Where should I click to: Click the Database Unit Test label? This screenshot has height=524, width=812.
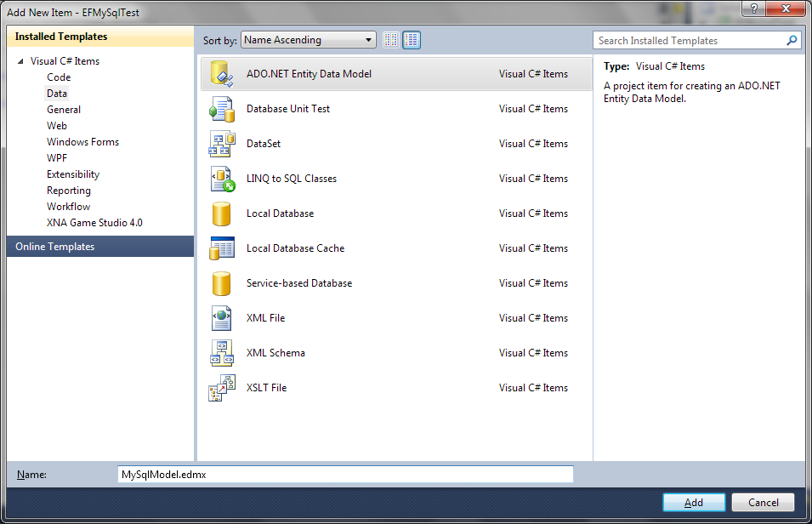(x=288, y=109)
